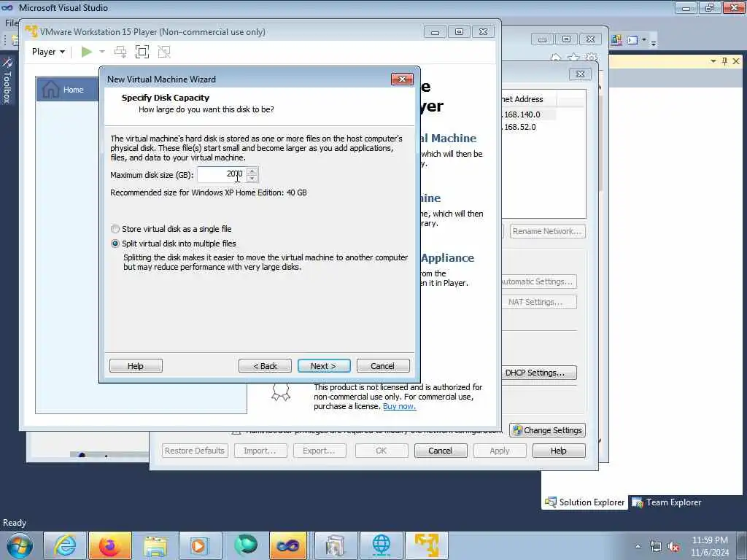This screenshot has width=747, height=560.
Task: Click Restore Defaults in the network editor
Action: click(x=195, y=451)
